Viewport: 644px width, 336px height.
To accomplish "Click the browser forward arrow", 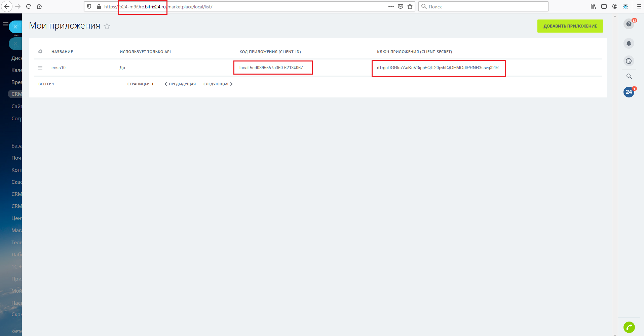I will pos(18,6).
